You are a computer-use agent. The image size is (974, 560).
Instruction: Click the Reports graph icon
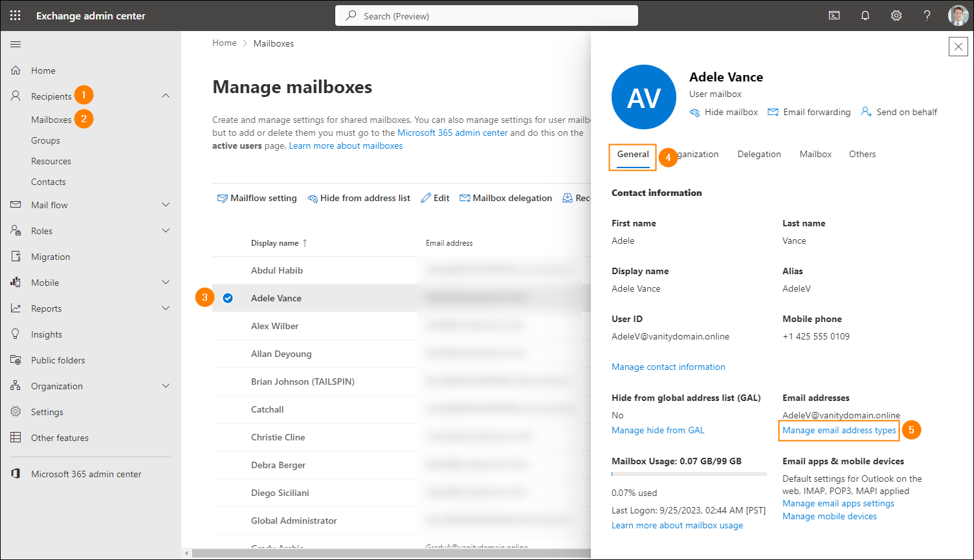click(x=16, y=308)
